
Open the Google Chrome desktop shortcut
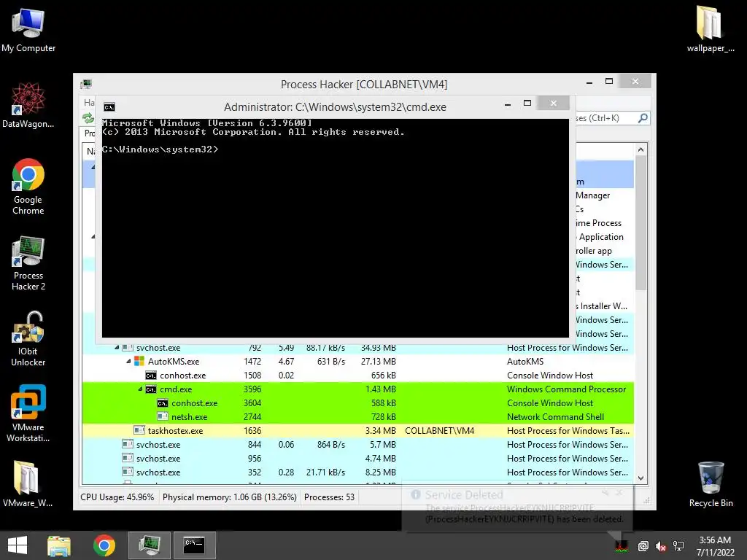[28, 187]
